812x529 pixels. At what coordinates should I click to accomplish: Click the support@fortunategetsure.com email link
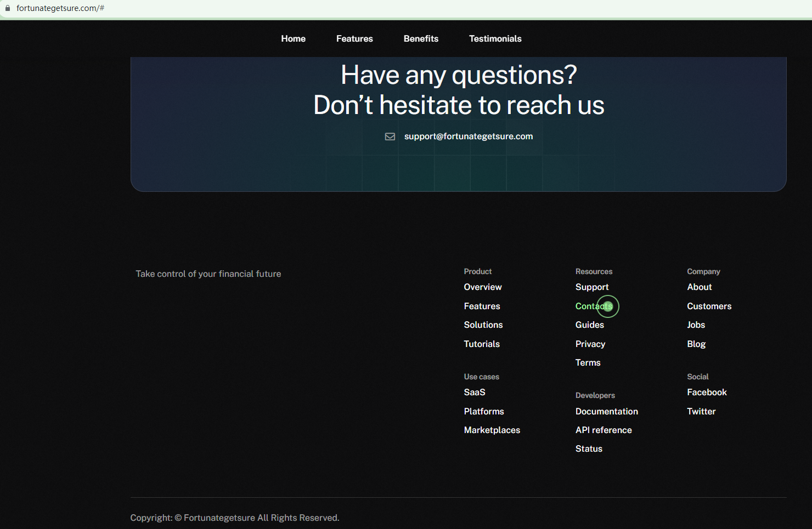[x=468, y=136]
